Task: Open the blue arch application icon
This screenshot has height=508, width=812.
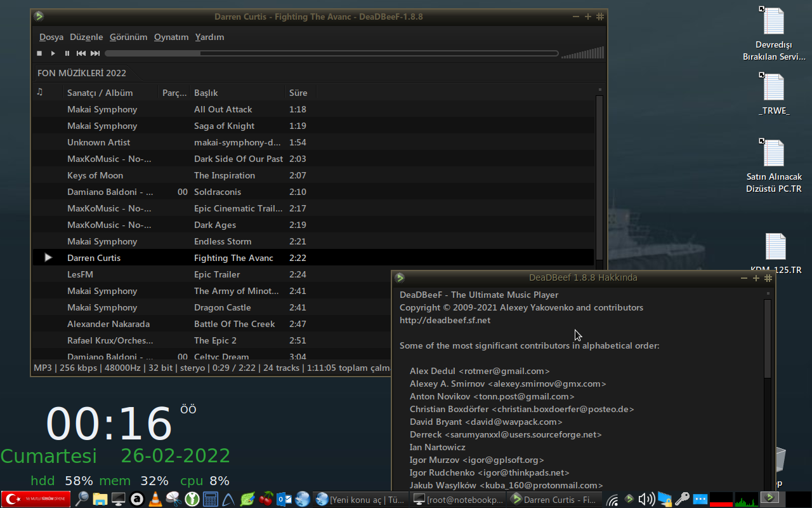Action: (x=228, y=499)
